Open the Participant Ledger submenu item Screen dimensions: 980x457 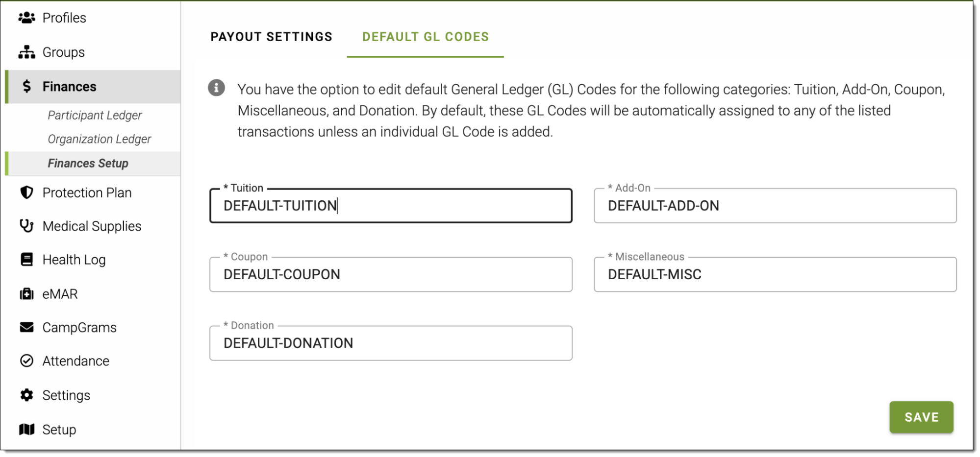pyautogui.click(x=95, y=115)
